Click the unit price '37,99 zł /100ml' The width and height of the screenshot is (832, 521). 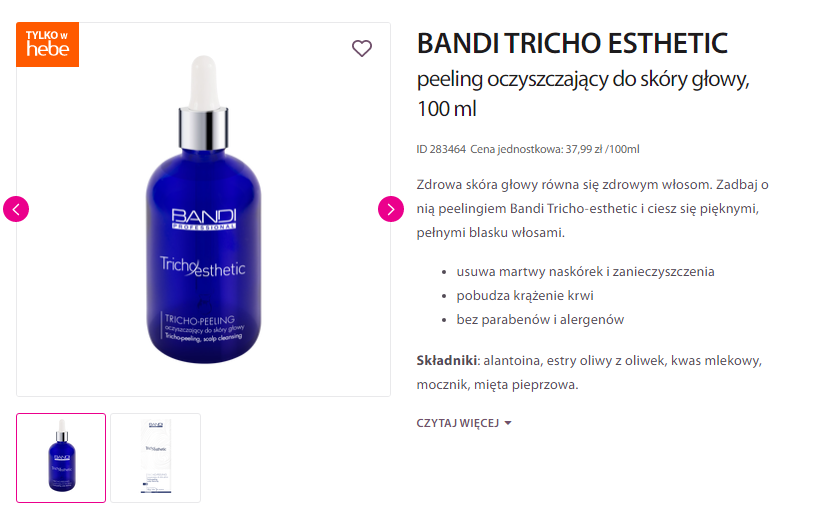(x=602, y=149)
